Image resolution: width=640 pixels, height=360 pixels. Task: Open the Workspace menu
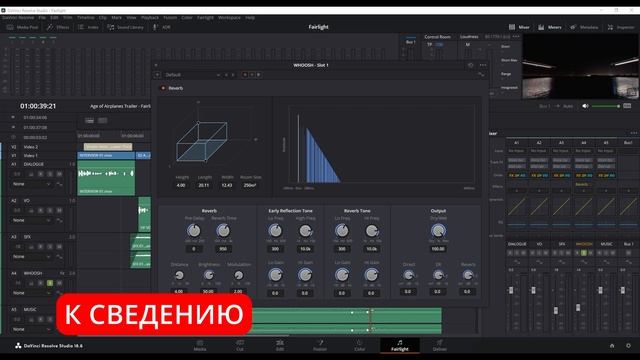pos(229,18)
